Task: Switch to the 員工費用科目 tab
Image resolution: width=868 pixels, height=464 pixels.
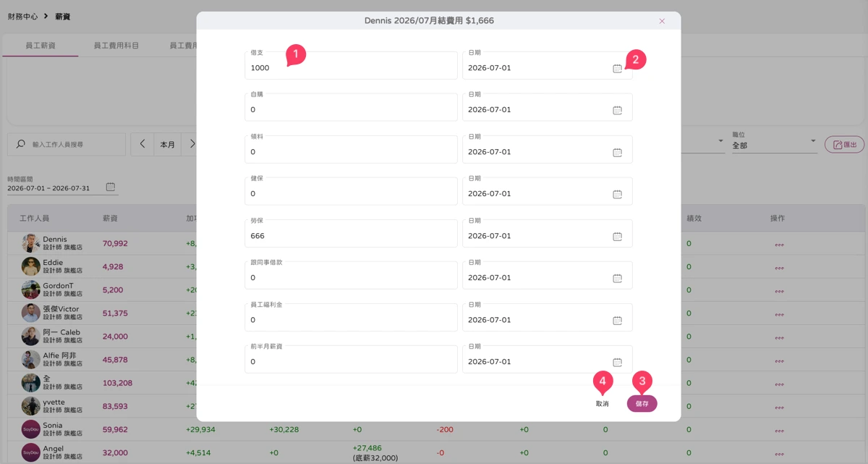Action: [116, 46]
